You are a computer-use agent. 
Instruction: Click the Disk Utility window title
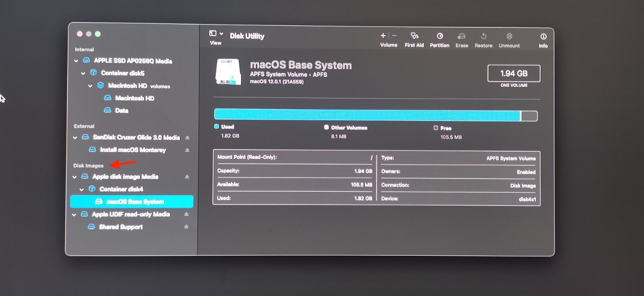[x=247, y=36]
